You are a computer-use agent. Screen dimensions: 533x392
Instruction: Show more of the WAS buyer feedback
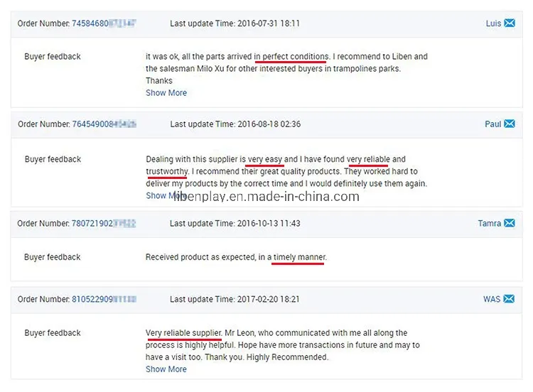[166, 369]
